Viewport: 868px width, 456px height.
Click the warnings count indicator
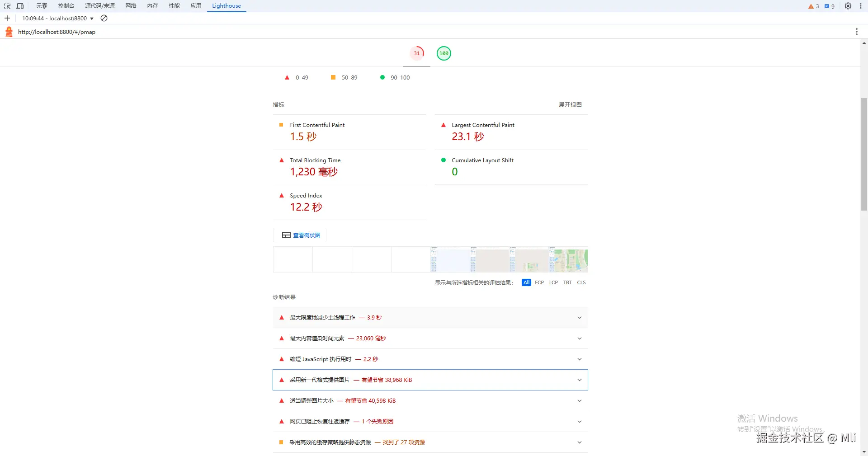pyautogui.click(x=813, y=6)
